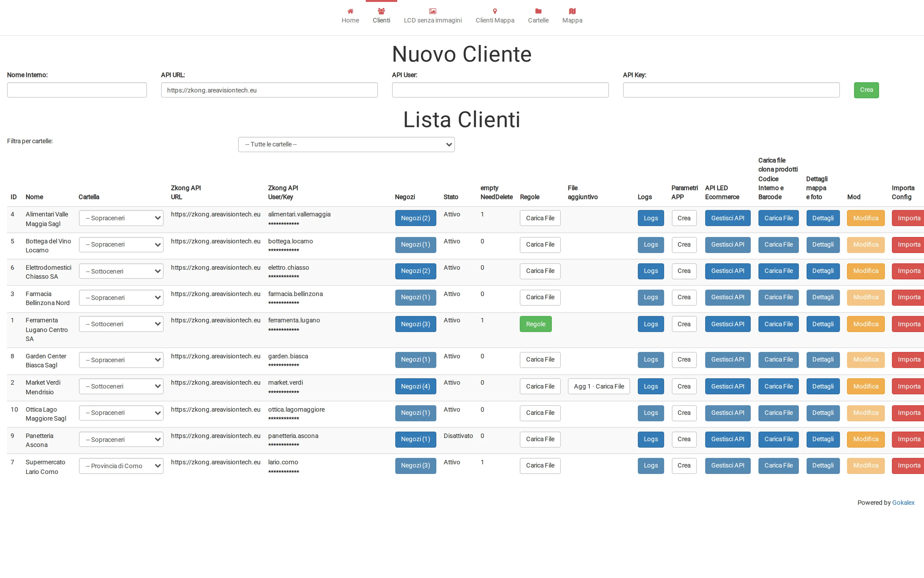The height and width of the screenshot is (578, 924).
Task: Open Logs for Bottega del Vino Locarno
Action: coord(651,245)
